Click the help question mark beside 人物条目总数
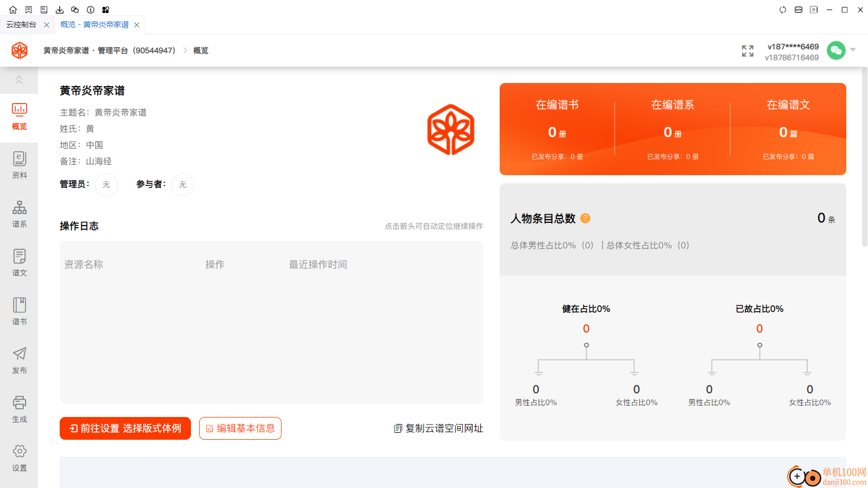868x488 pixels. 585,218
